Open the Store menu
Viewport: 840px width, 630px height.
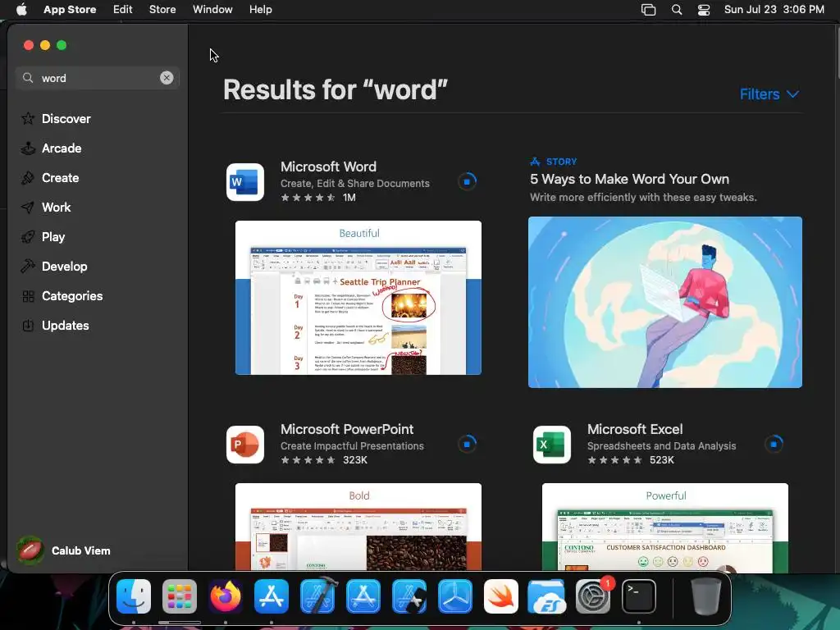click(162, 10)
